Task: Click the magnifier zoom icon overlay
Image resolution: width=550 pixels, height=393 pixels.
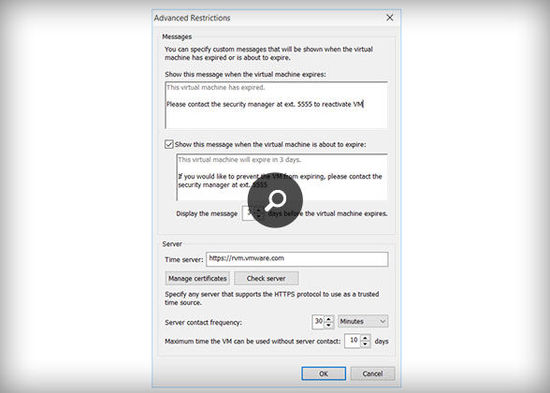Action: [x=275, y=200]
